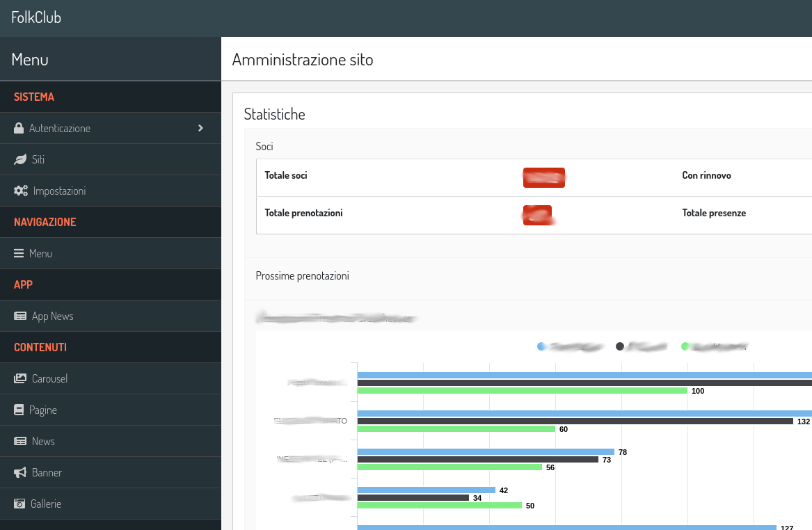
Task: Click the hamburger icon beside Menu item
Action: coord(19,254)
